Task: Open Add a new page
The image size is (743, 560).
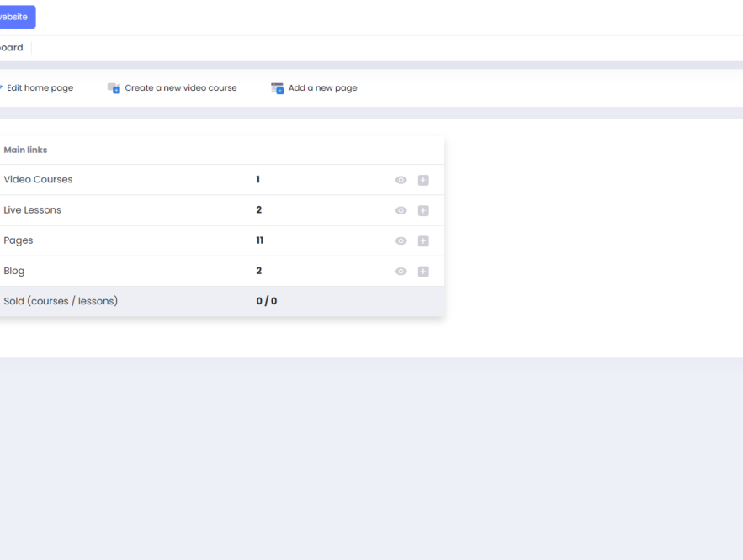Action: 322,87
